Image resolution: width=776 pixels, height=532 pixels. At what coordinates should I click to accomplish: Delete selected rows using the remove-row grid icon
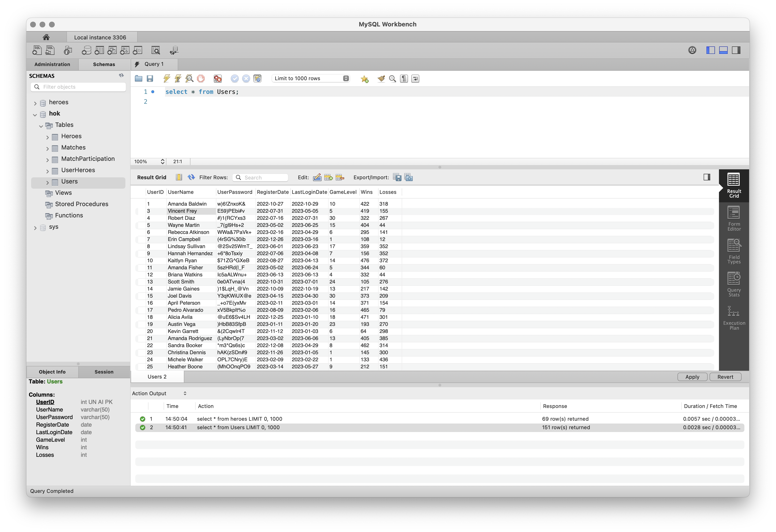pos(340,177)
